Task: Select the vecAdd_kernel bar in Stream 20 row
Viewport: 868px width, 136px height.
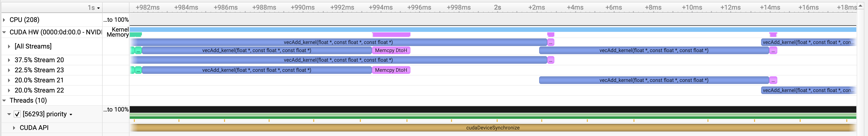Action: coord(338,60)
